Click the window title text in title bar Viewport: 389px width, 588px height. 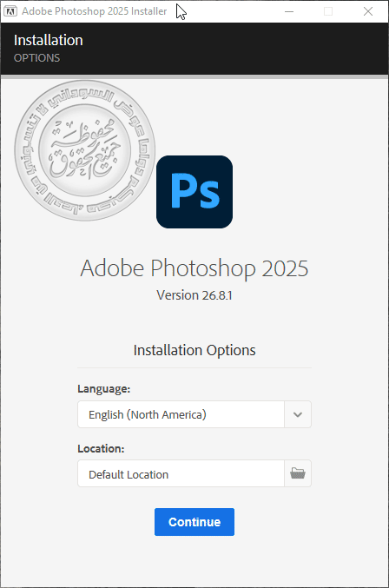(94, 11)
